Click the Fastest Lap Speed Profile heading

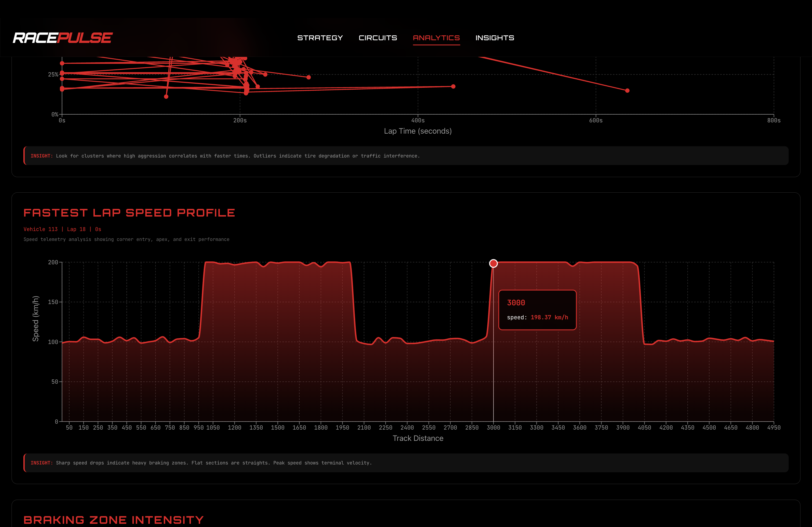tap(129, 213)
